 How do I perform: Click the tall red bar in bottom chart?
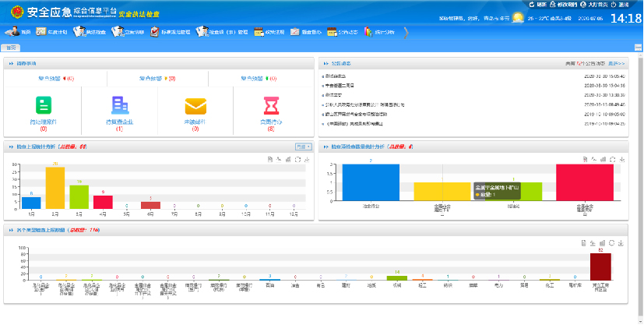tap(600, 267)
